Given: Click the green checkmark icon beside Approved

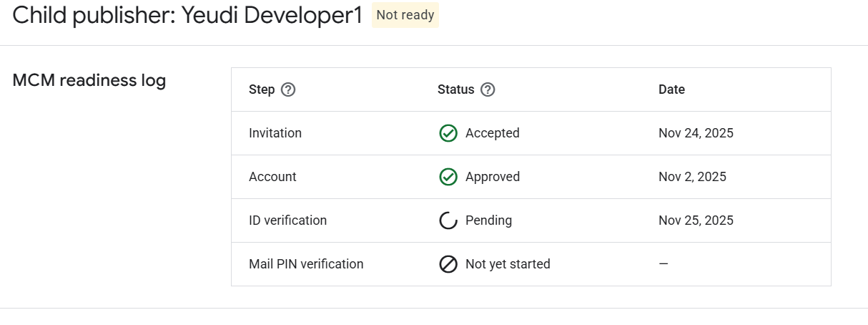Looking at the screenshot, I should tap(448, 177).
